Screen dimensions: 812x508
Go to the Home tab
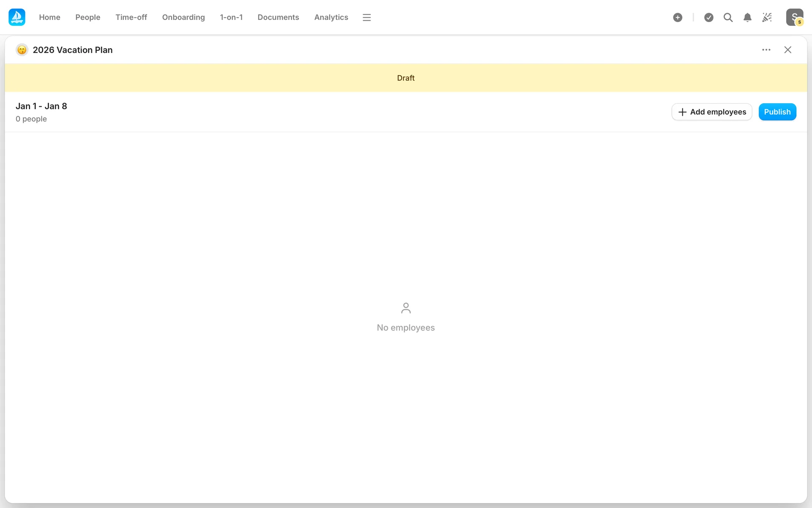click(x=49, y=17)
